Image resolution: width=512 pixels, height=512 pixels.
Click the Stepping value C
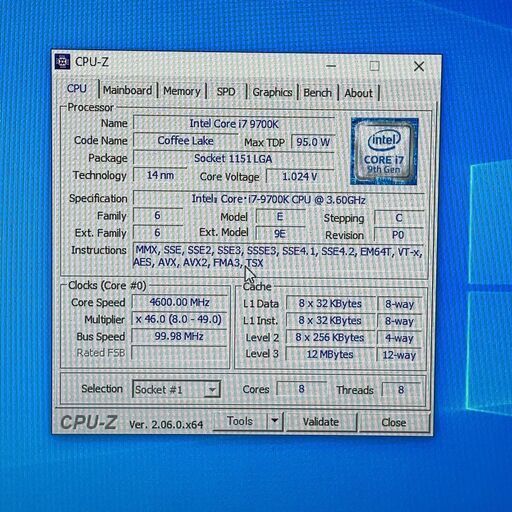(399, 218)
